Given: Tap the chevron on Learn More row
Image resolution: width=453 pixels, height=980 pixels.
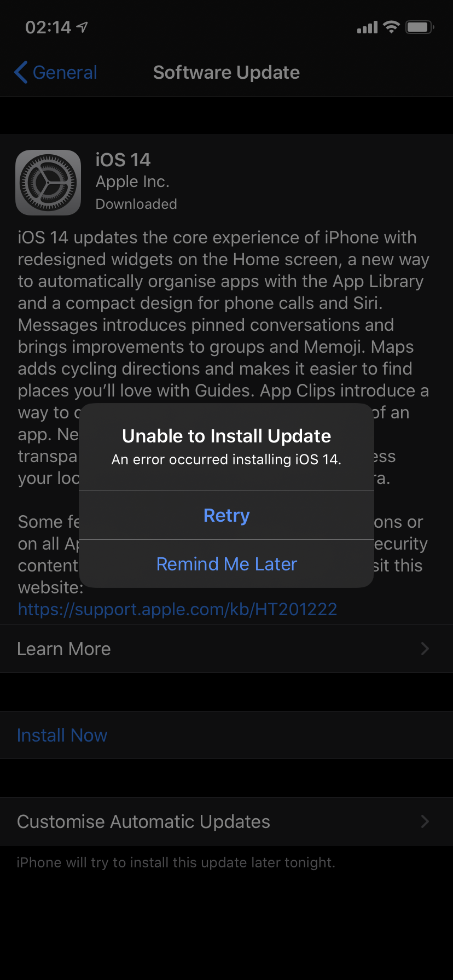Looking at the screenshot, I should tap(425, 649).
